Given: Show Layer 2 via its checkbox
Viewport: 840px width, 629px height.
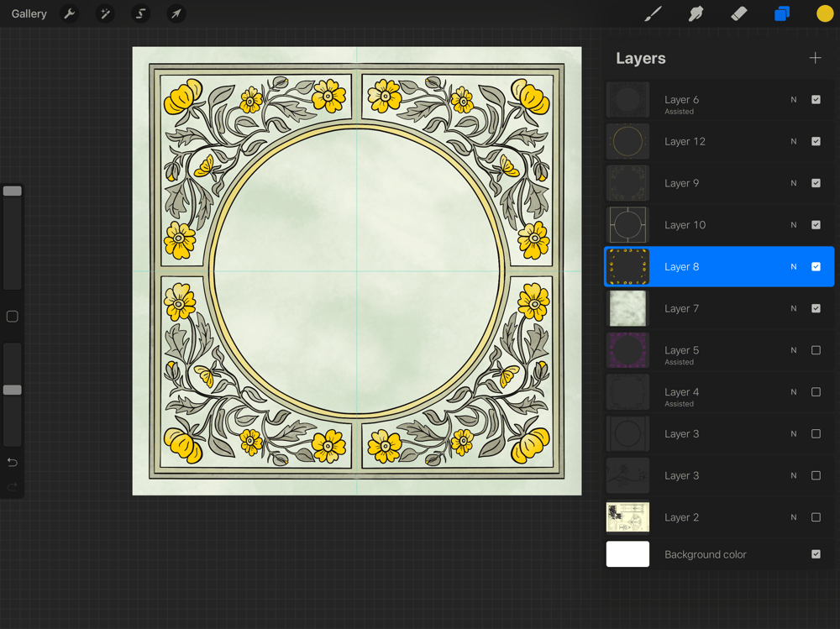Looking at the screenshot, I should [x=816, y=517].
